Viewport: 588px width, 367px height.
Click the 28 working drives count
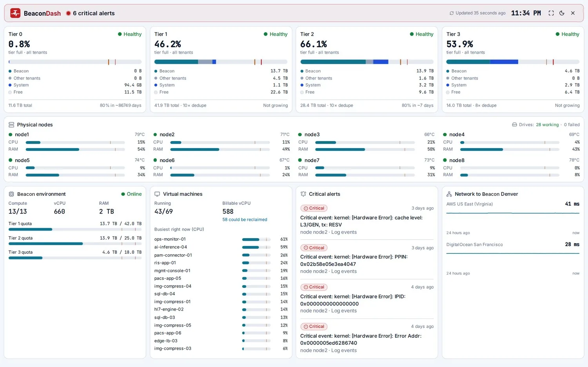coord(547,125)
